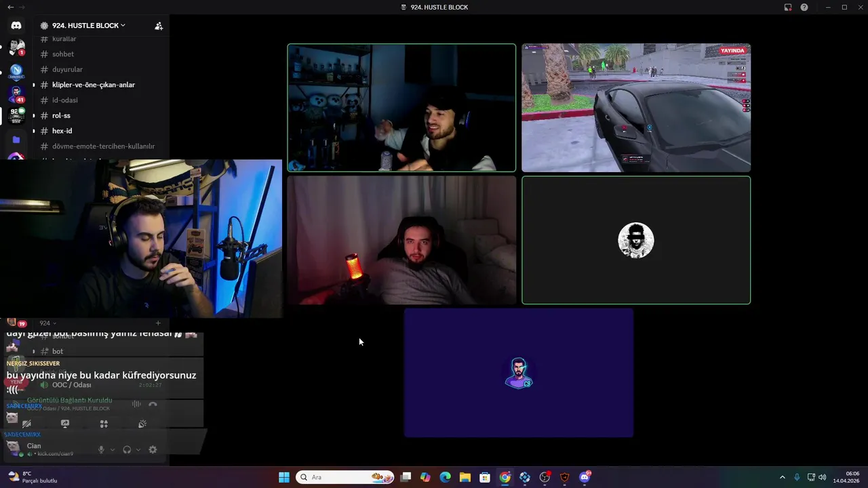Open server icon with badge 41
Screen dimensions: 868x488
tap(16, 94)
